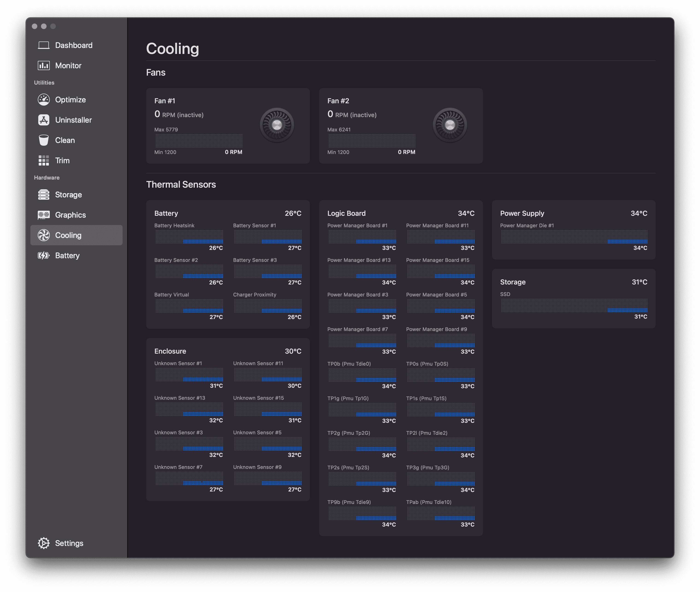Click the Fan #2 fan image
Viewport: 700px width, 592px height.
[x=450, y=125]
